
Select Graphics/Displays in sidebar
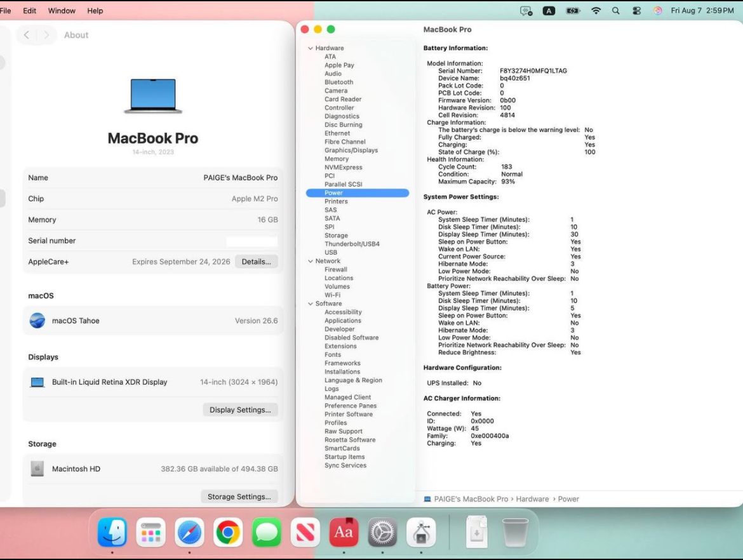[351, 150]
